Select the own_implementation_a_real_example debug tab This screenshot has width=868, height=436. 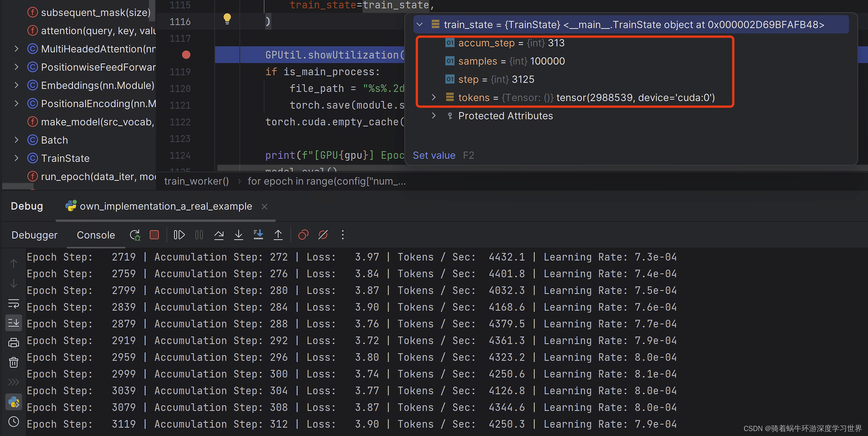coord(166,206)
